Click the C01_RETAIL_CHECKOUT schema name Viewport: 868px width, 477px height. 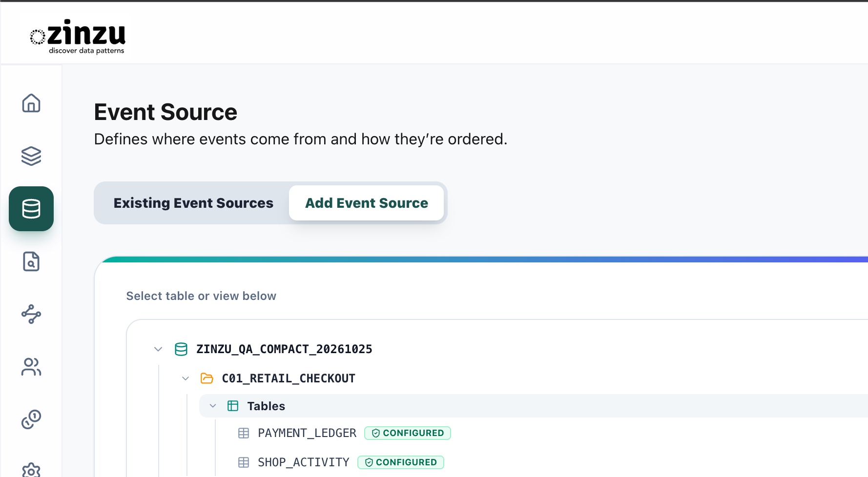tap(289, 378)
